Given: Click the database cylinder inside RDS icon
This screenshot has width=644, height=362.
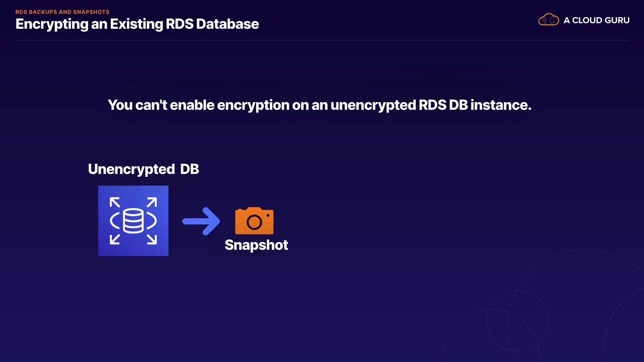Looking at the screenshot, I should 133,221.
